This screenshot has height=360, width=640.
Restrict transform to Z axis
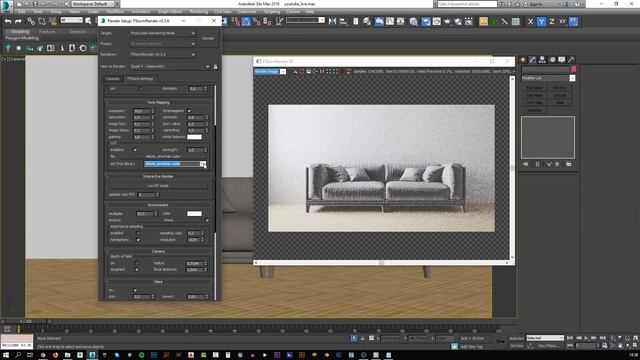(552, 22)
